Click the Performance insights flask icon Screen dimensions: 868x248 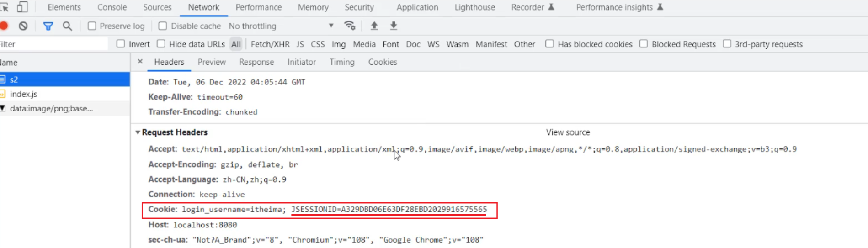click(x=660, y=7)
